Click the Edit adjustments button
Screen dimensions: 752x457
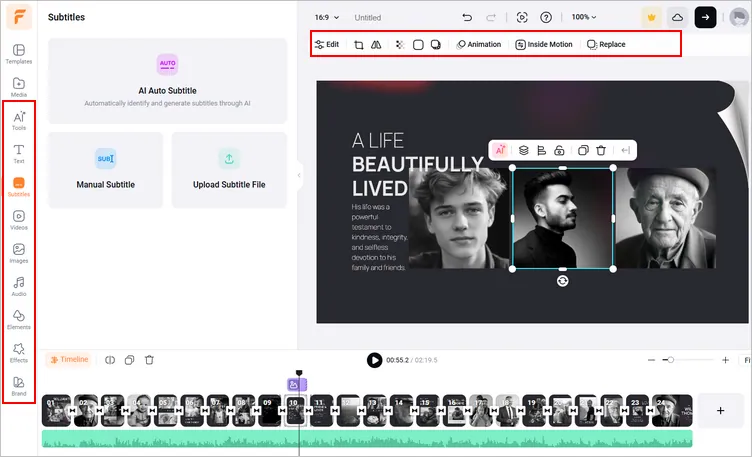(327, 45)
